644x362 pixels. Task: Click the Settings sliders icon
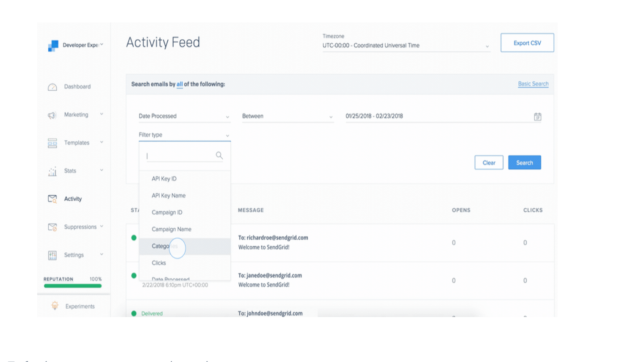[52, 255]
